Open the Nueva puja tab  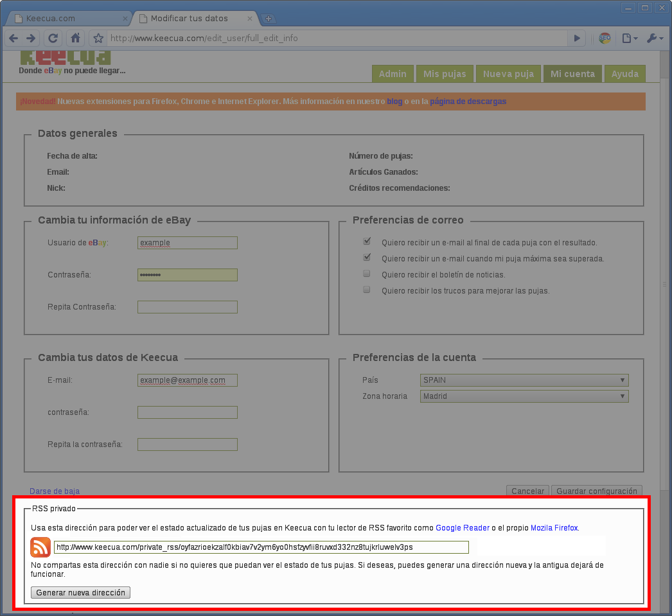pyautogui.click(x=508, y=74)
